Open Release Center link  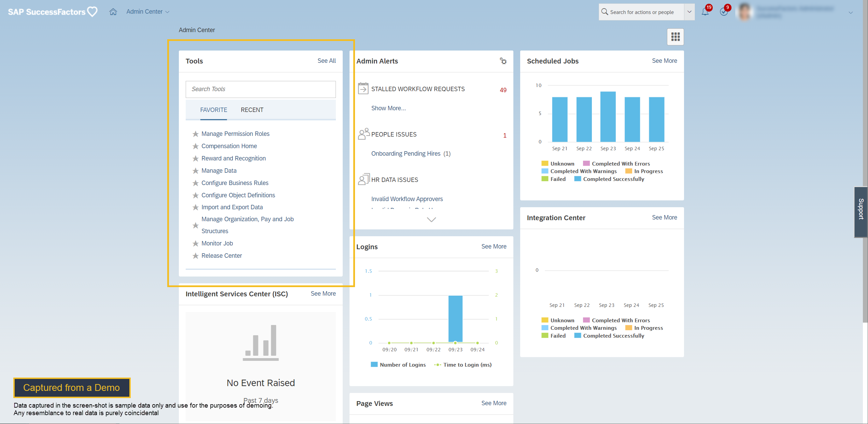pyautogui.click(x=222, y=256)
